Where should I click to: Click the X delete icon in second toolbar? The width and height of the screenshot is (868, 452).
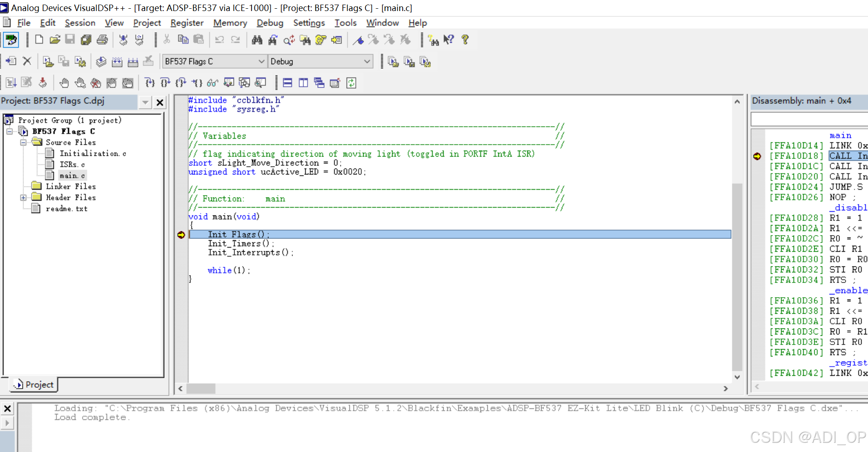click(27, 61)
